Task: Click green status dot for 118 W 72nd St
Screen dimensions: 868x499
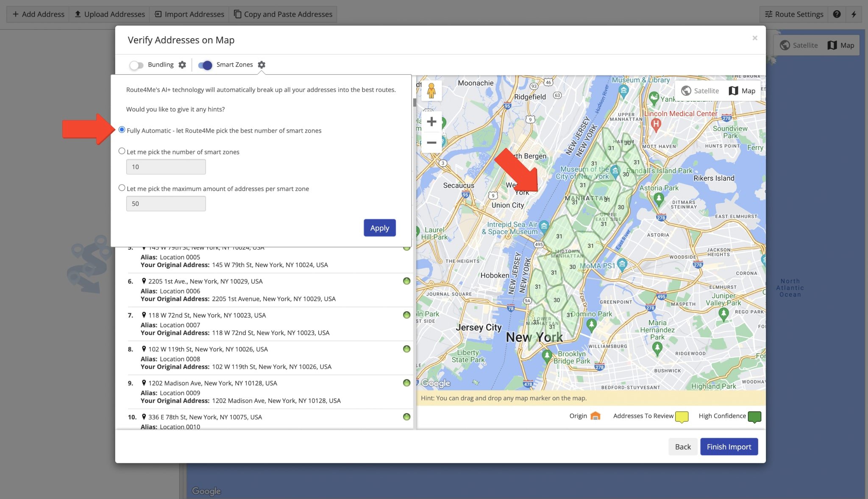Action: (x=406, y=315)
